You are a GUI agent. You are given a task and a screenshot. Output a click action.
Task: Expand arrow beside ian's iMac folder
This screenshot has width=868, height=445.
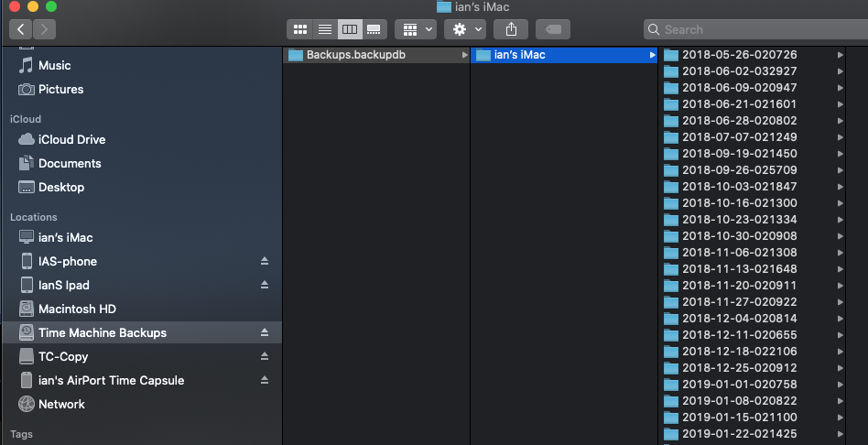pos(653,55)
